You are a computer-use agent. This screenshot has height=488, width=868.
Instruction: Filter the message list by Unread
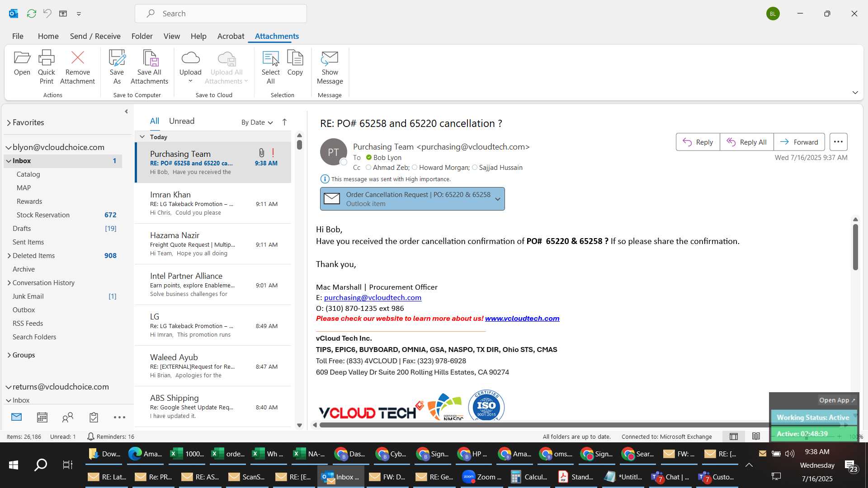click(182, 121)
